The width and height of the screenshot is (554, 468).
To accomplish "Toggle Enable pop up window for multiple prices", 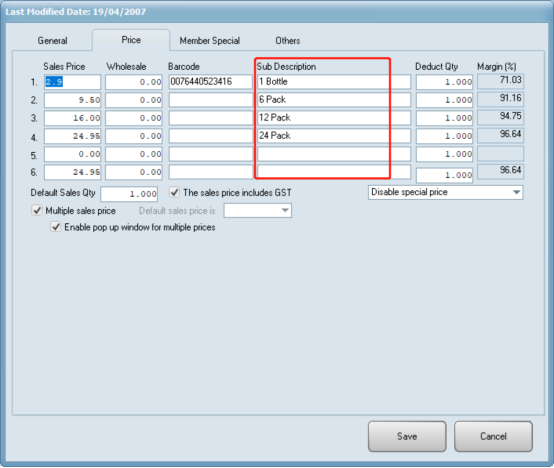I will [56, 227].
